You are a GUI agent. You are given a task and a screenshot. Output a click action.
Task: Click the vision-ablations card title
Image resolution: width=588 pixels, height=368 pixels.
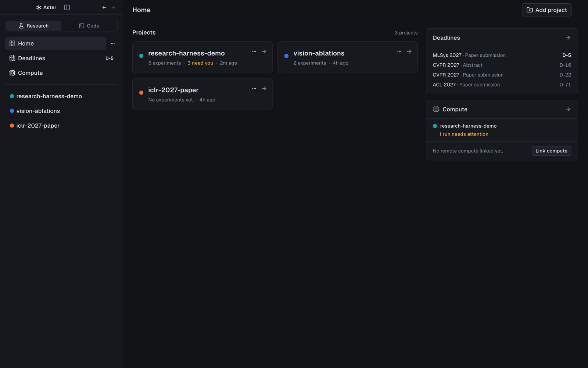(x=319, y=53)
